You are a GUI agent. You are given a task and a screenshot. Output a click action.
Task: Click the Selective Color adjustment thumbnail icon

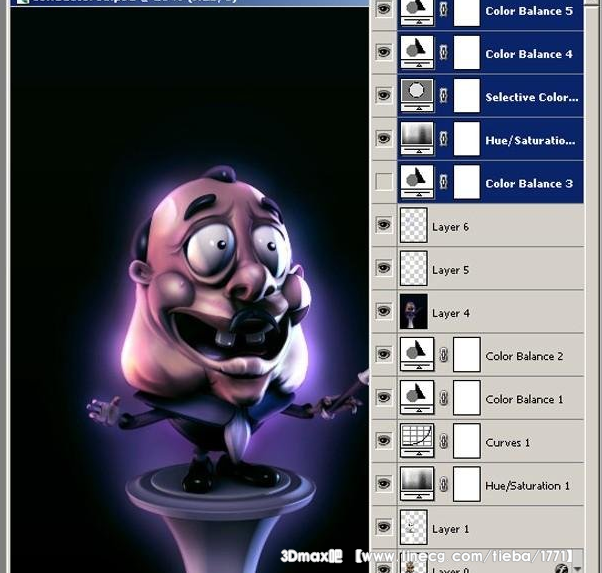417,95
